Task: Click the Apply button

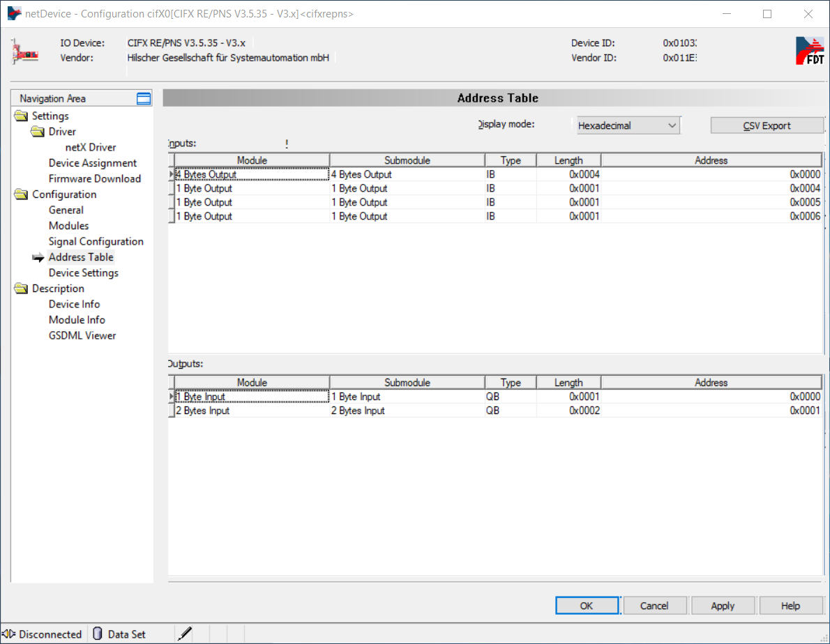Action: tap(723, 606)
